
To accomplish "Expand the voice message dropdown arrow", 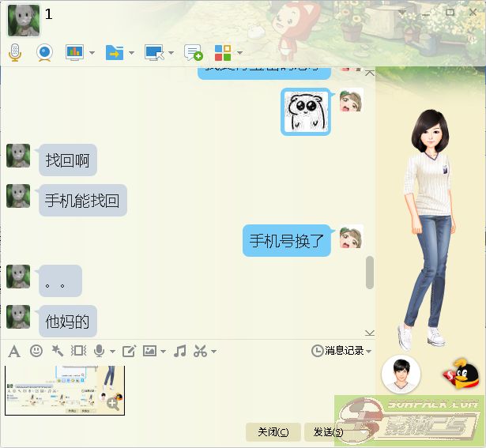I will click(112, 352).
